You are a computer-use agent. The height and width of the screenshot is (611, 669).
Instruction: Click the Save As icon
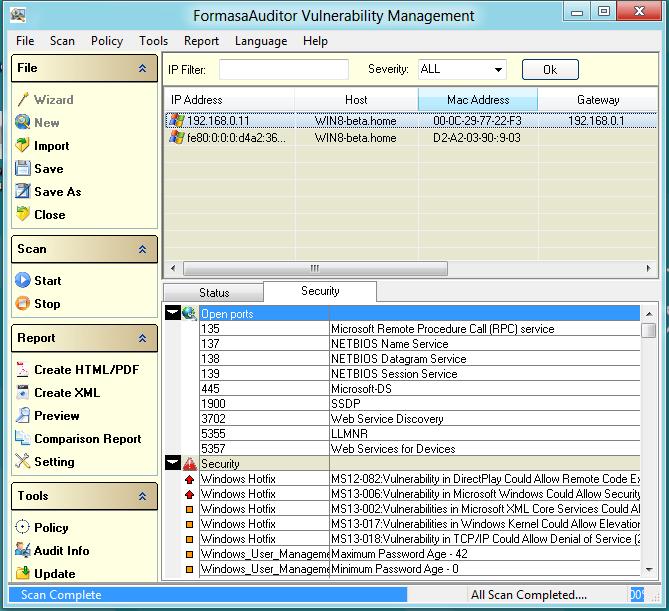tap(23, 192)
